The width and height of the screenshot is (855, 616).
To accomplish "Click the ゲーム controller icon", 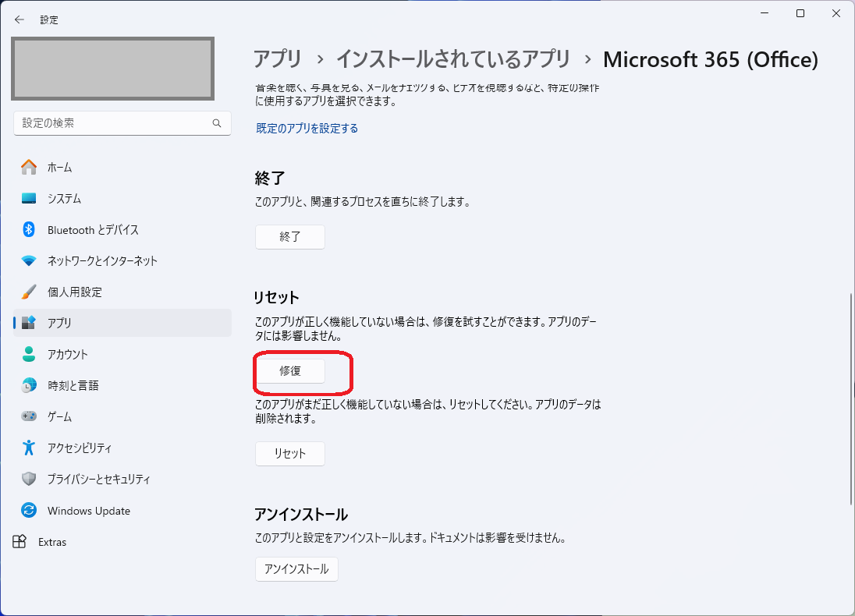I will (29, 416).
